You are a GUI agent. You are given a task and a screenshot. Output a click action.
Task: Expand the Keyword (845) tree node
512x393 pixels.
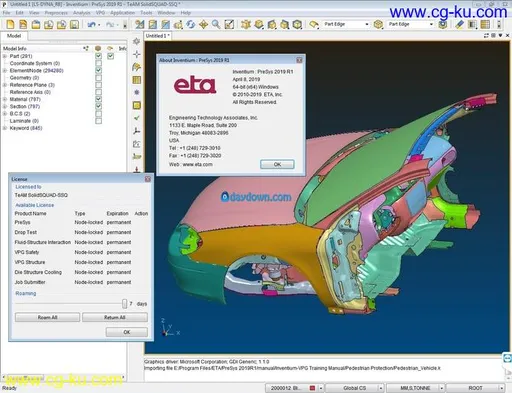tap(5, 128)
